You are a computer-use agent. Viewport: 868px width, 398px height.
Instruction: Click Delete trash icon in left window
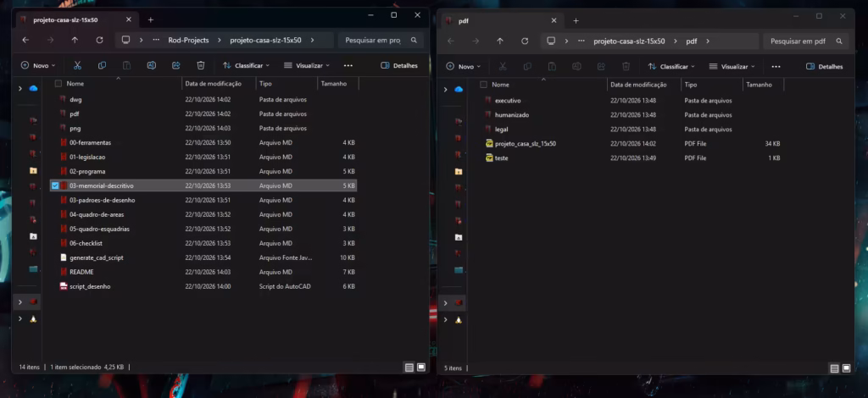(201, 65)
